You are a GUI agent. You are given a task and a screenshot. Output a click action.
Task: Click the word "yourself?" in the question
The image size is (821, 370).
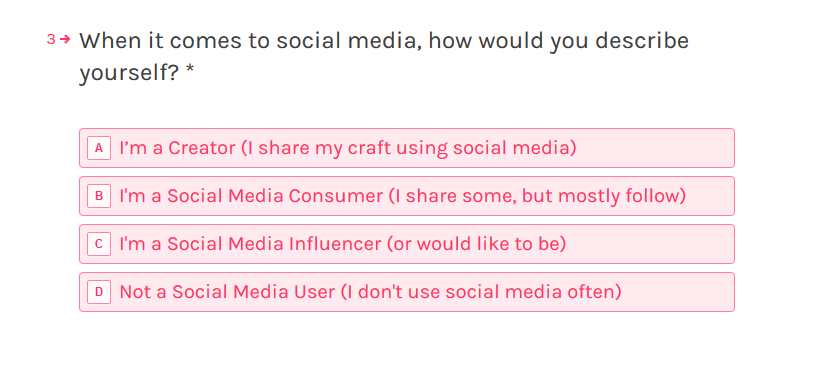click(130, 74)
